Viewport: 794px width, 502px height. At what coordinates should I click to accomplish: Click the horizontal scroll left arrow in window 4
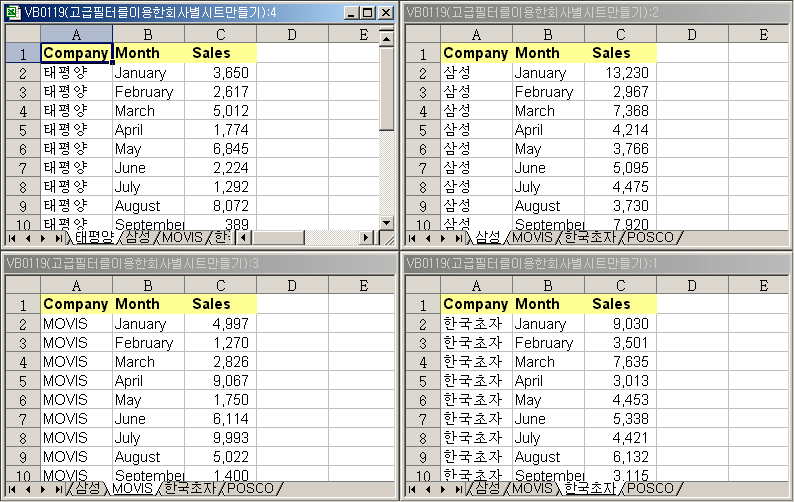[x=244, y=238]
